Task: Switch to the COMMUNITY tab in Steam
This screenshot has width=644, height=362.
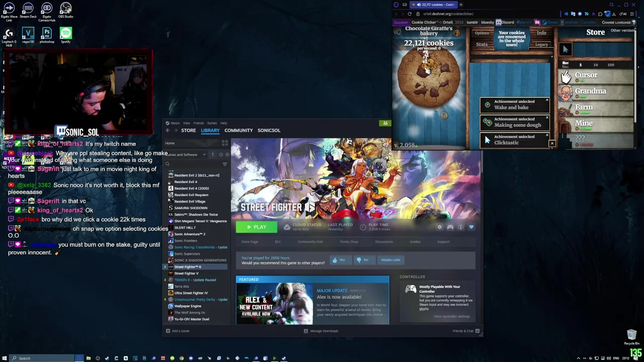Action: tap(238, 130)
